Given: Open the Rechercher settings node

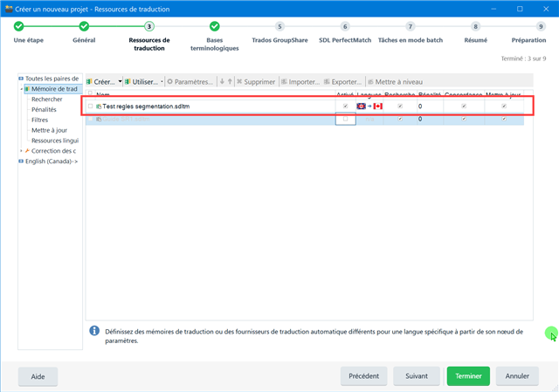Looking at the screenshot, I should 46,99.
